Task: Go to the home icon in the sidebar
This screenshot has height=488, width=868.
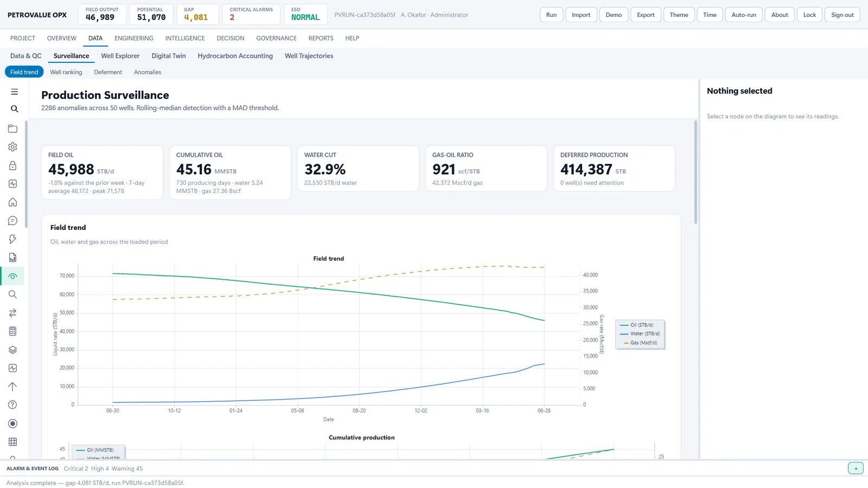Action: (x=12, y=202)
